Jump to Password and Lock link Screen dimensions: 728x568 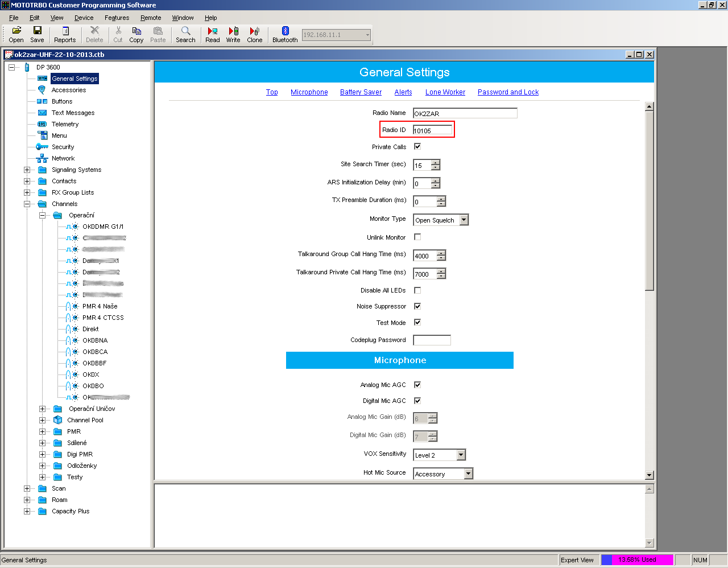(x=508, y=92)
